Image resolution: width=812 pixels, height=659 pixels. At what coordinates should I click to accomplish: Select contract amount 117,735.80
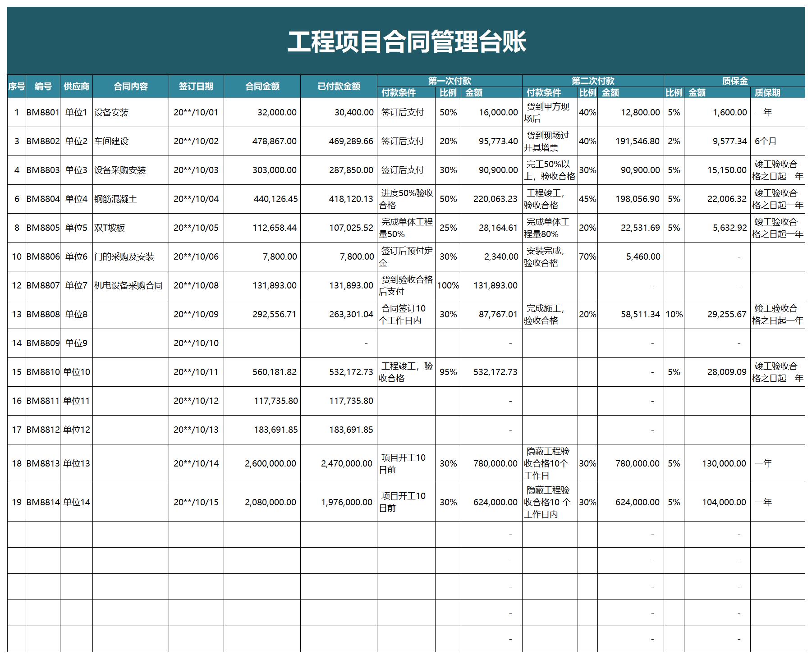coord(262,401)
